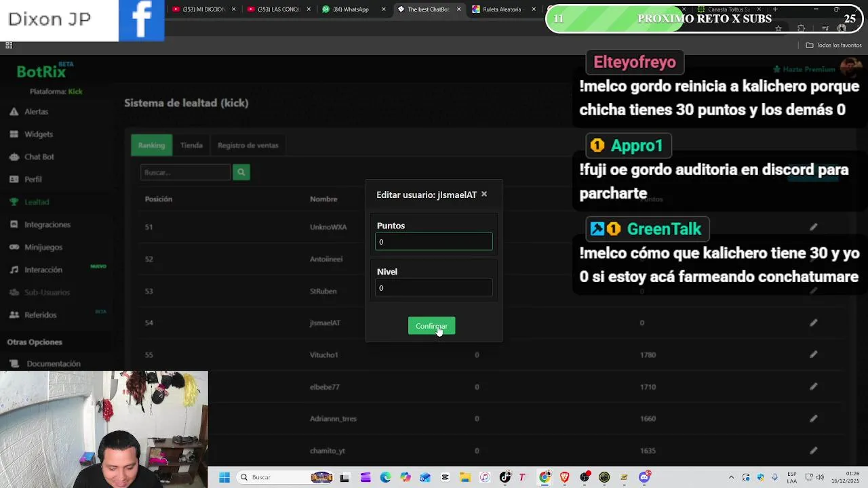The width and height of the screenshot is (868, 488).
Task: Show hidden system tray icons
Action: tap(731, 477)
